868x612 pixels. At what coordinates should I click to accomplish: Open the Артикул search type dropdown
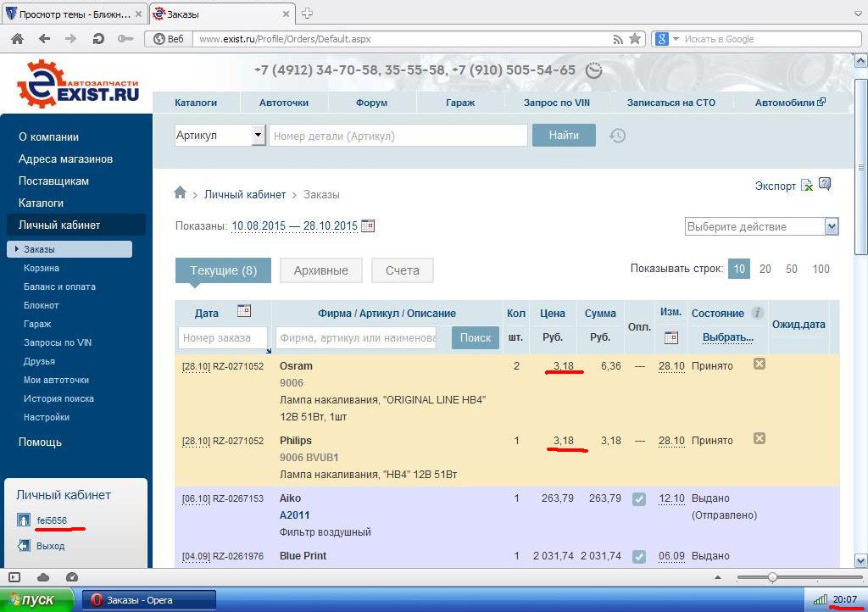click(258, 136)
